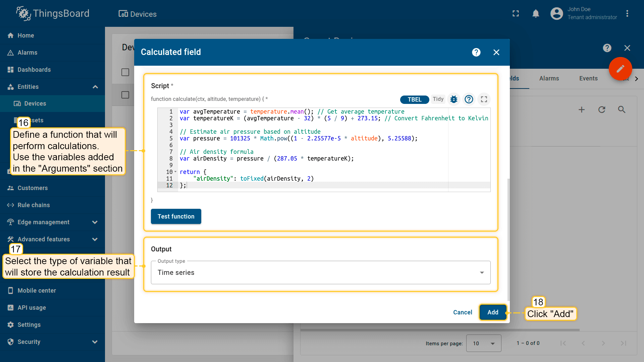Click the plus add icon

(582, 110)
